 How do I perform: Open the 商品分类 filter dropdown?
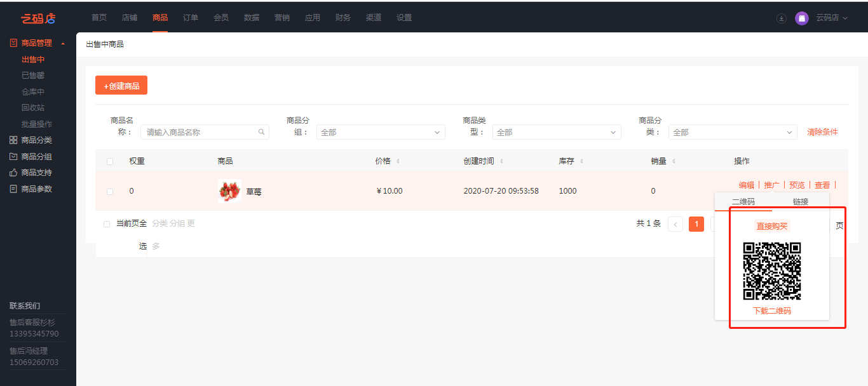coord(733,132)
